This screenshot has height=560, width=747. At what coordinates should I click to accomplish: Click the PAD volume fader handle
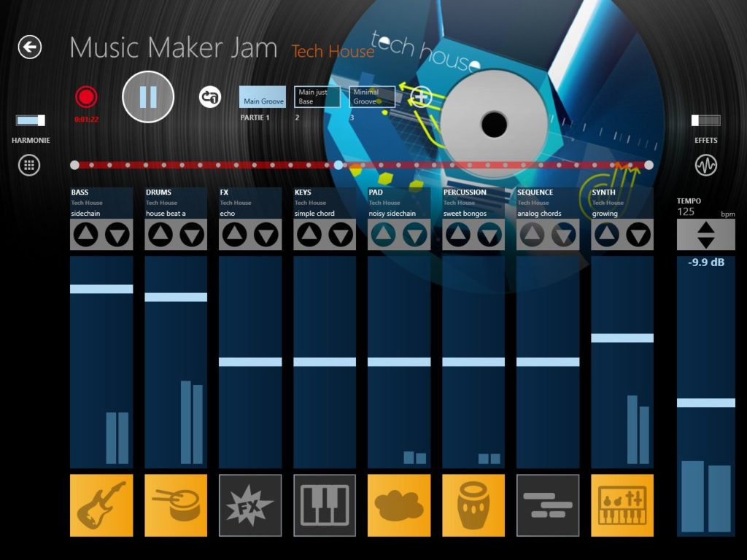(x=399, y=362)
